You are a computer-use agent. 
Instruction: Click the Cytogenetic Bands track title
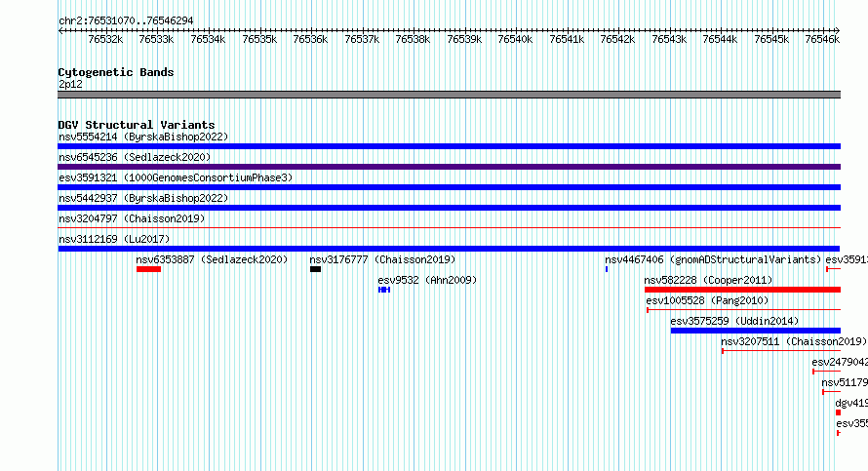116,72
